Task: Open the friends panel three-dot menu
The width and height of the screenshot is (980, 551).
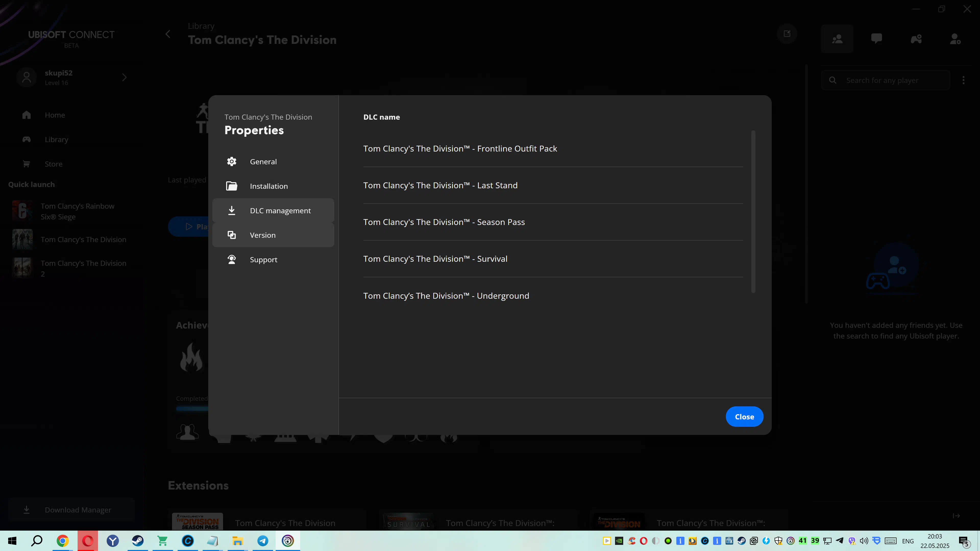Action: click(x=964, y=80)
